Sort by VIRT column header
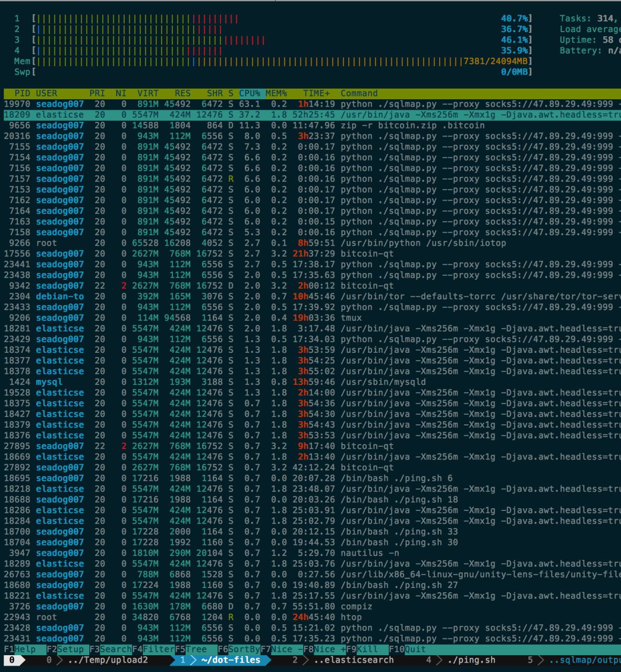Viewport: 621px width, 672px height. [x=148, y=93]
